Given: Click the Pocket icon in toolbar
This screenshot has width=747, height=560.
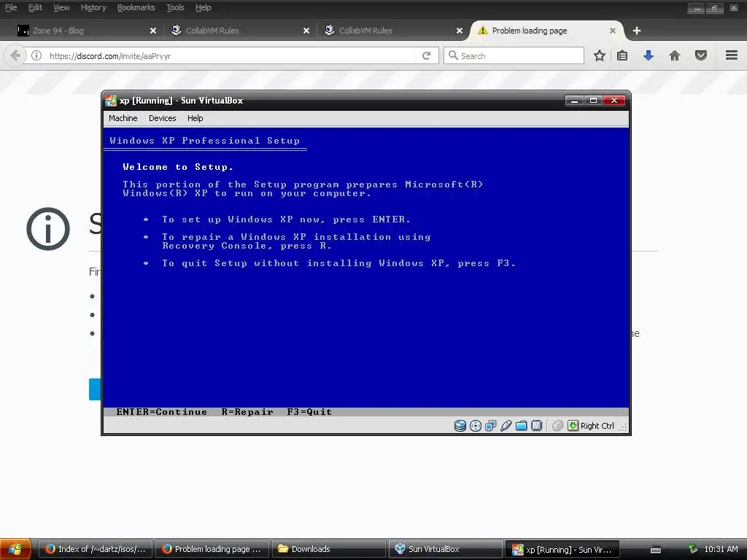Looking at the screenshot, I should 701,55.
